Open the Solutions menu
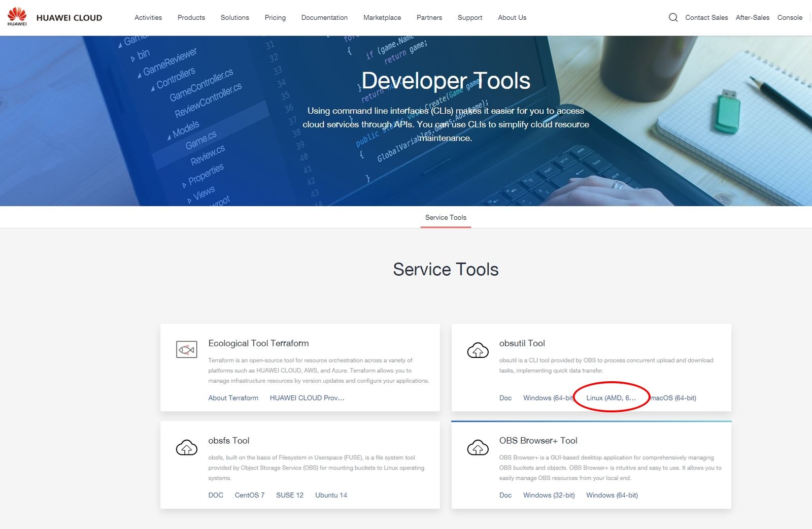The width and height of the screenshot is (812, 529). [x=234, y=17]
